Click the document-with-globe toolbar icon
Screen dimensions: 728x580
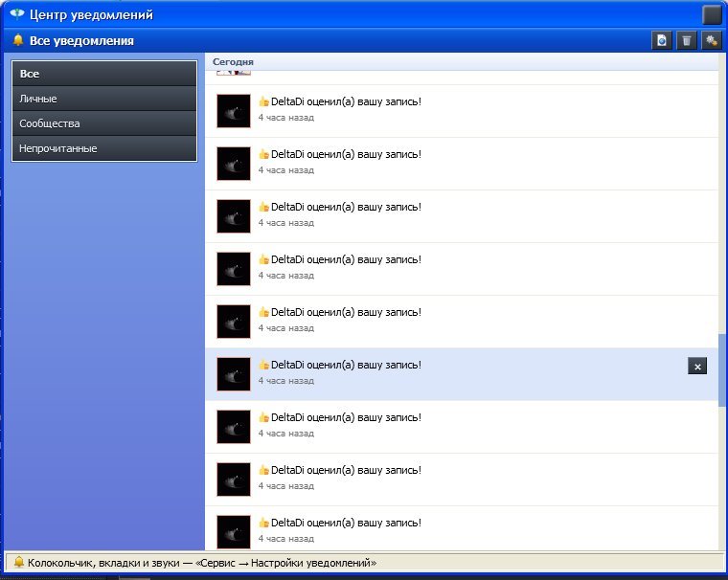click(x=662, y=41)
